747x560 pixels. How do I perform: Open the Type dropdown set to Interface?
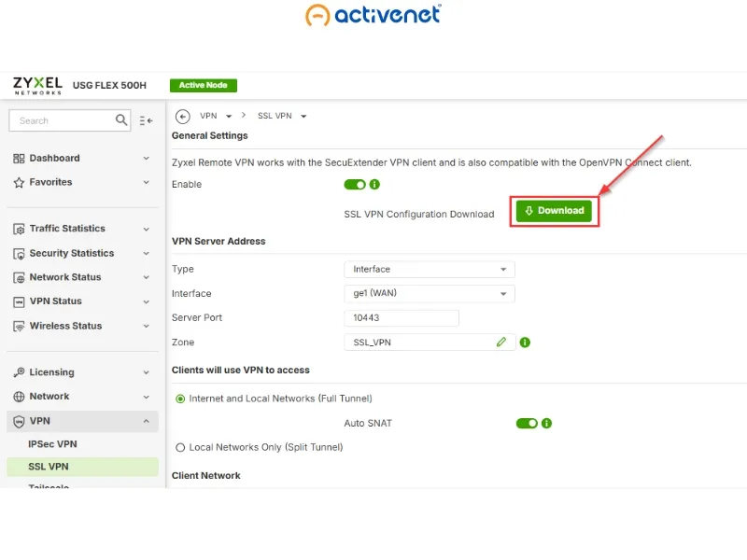click(430, 270)
